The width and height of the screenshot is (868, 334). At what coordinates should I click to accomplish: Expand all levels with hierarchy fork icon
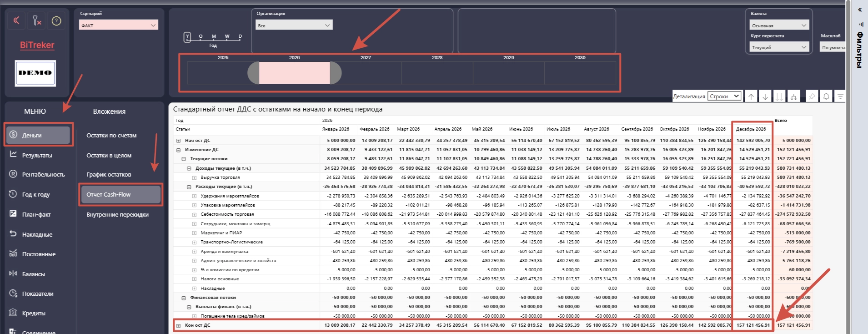click(x=793, y=96)
